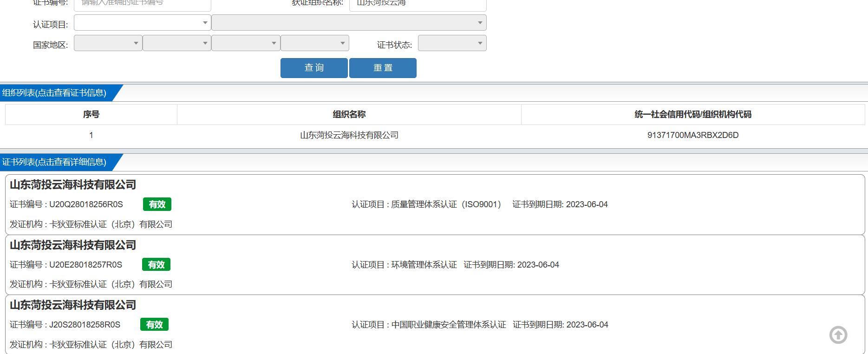Click the 组织名称 column header

[x=349, y=114]
